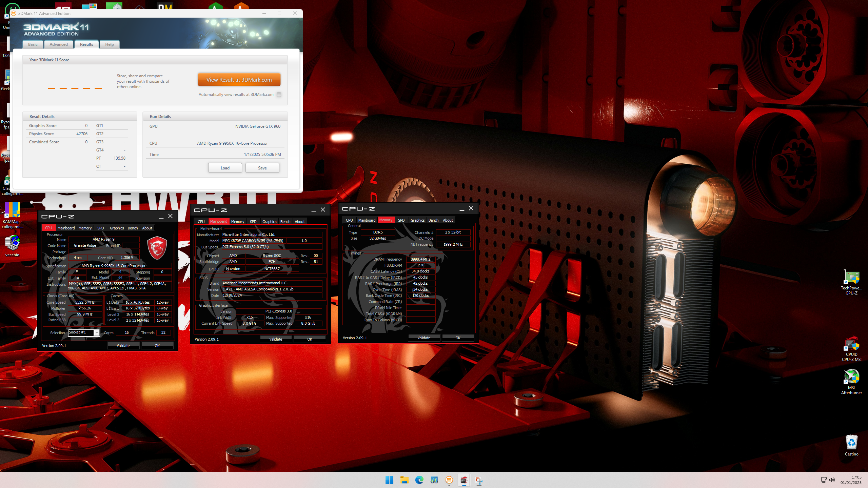868x488 pixels.
Task: Click the volume icon in system tray
Action: tap(832, 480)
